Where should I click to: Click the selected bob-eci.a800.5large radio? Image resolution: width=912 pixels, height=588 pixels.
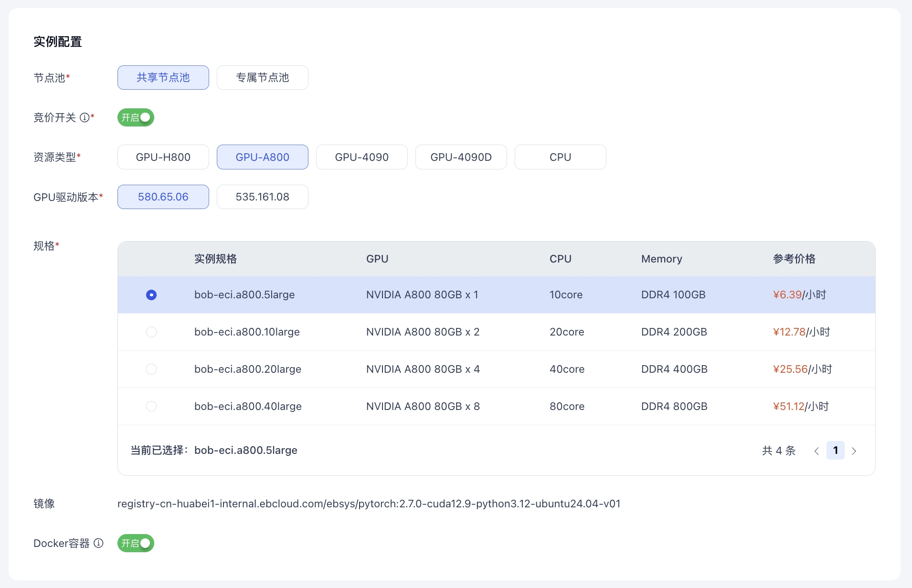tap(151, 295)
